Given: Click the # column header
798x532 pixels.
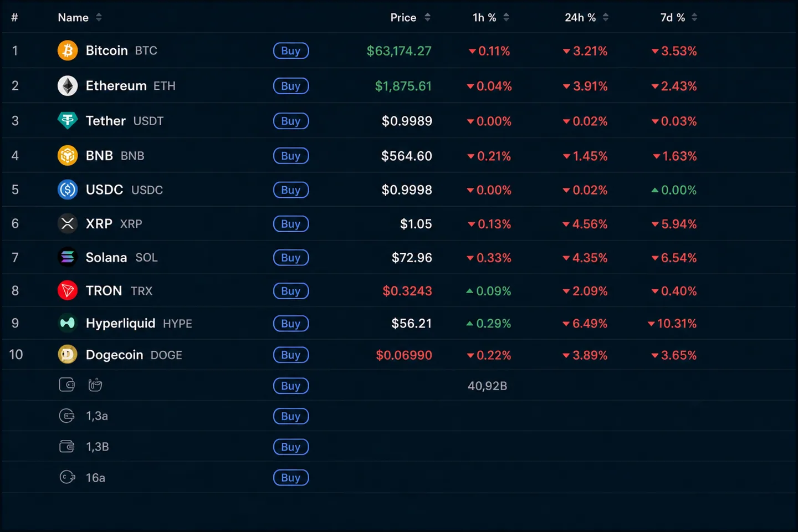Looking at the screenshot, I should 14,17.
